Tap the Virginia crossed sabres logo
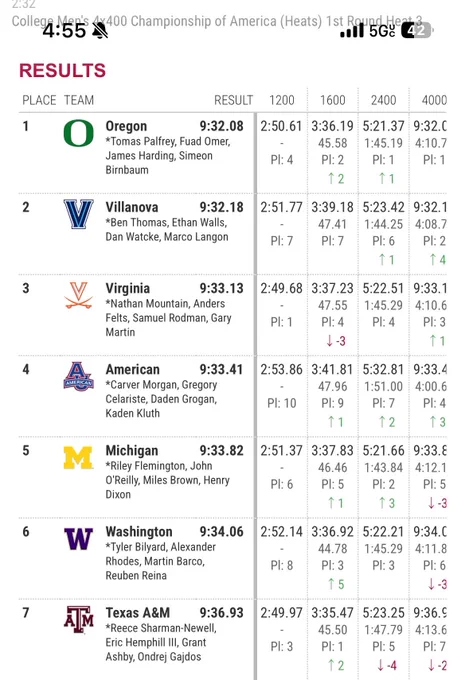This screenshot has width=465, height=680. coord(79,295)
